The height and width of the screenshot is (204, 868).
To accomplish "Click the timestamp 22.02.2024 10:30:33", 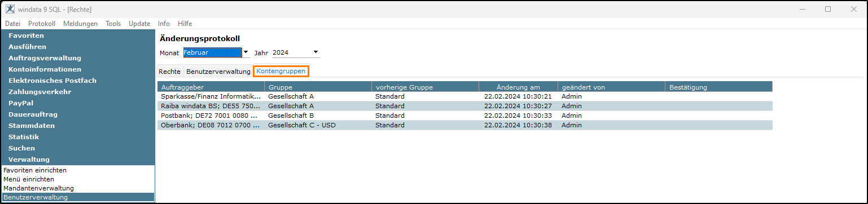I will (518, 116).
